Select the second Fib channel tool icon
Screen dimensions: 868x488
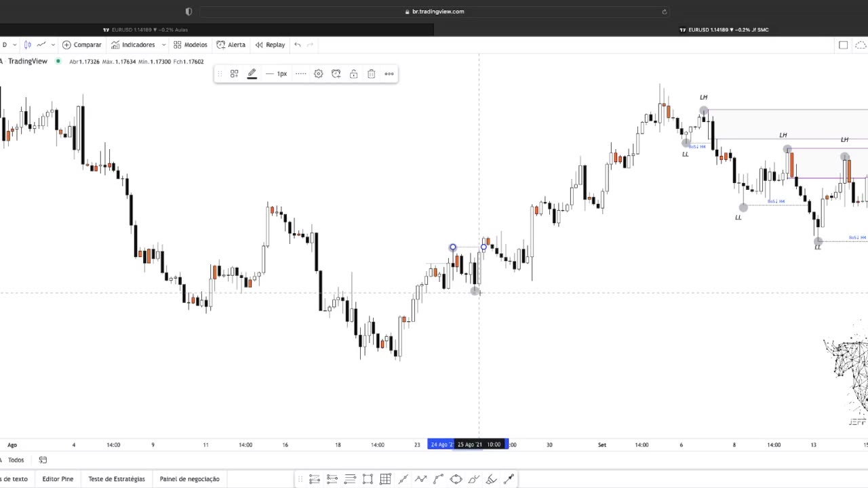[x=332, y=479]
